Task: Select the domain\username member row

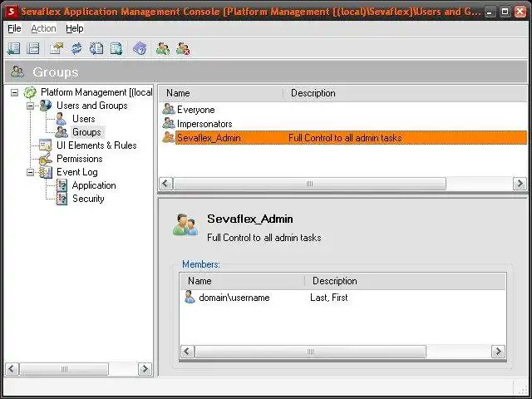Action: pyautogui.click(x=342, y=298)
